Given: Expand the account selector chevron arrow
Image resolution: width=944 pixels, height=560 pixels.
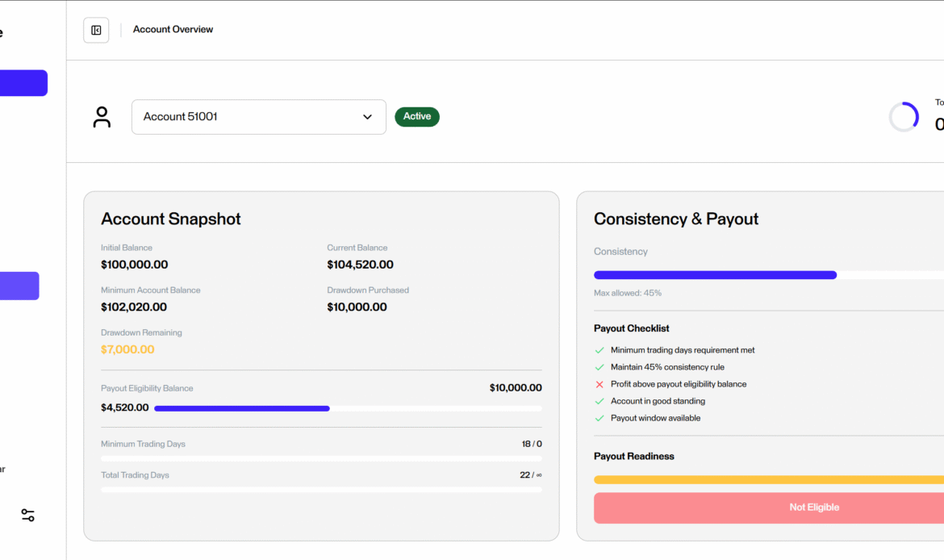Looking at the screenshot, I should (x=367, y=117).
